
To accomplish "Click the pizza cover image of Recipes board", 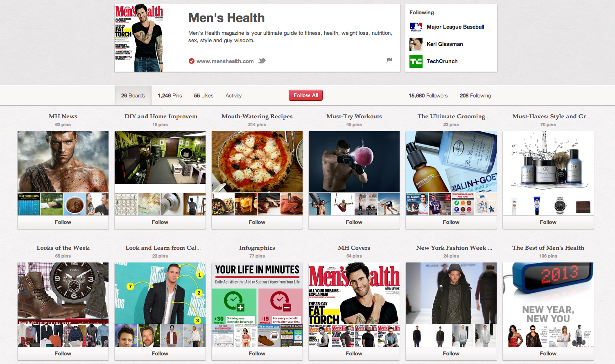I will click(x=257, y=162).
